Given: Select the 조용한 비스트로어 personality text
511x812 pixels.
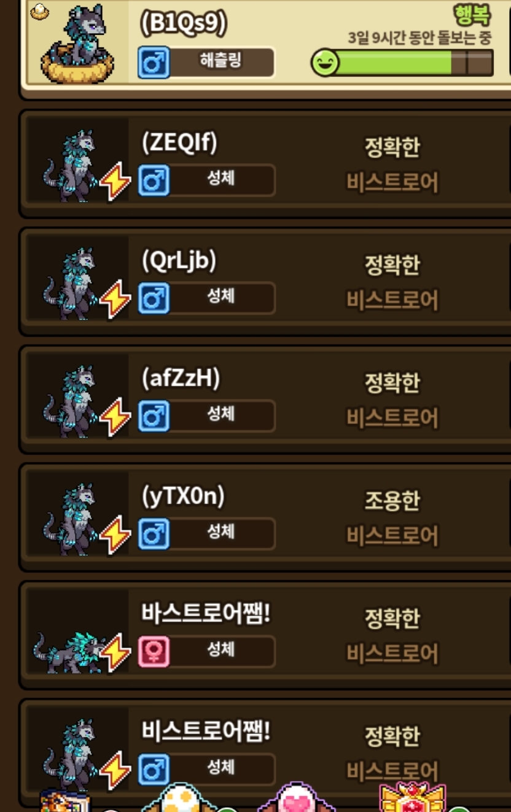Looking at the screenshot, I should click(392, 517).
